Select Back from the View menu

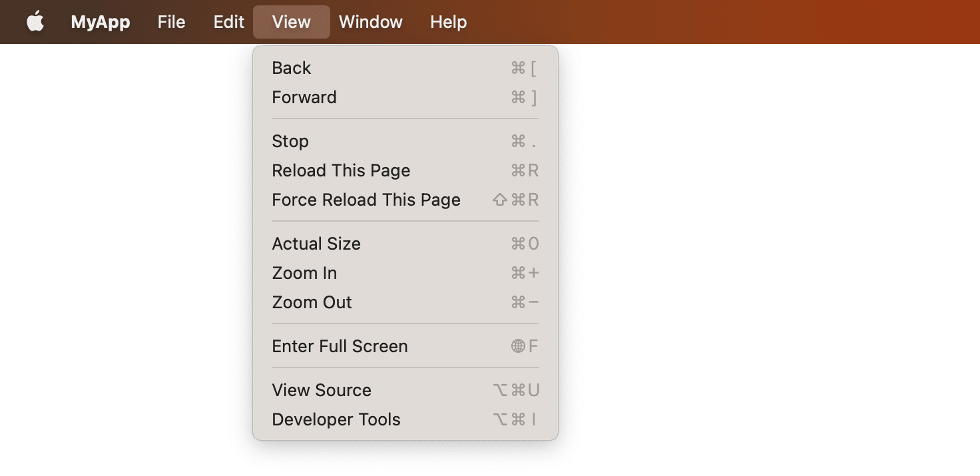pos(291,67)
